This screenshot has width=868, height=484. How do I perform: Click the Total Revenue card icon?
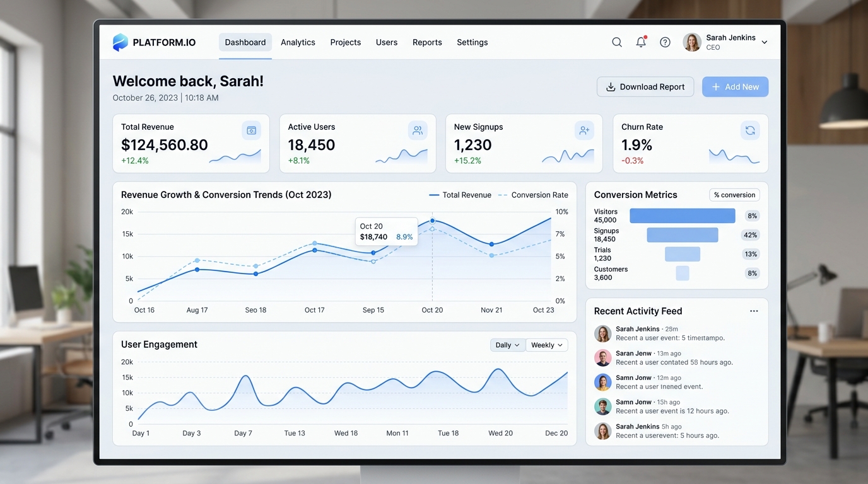[x=251, y=130]
